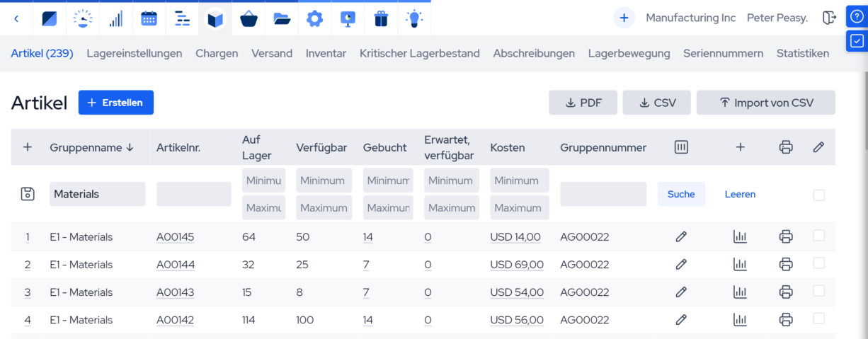Edit article A00142 with pencil icon

tap(681, 320)
